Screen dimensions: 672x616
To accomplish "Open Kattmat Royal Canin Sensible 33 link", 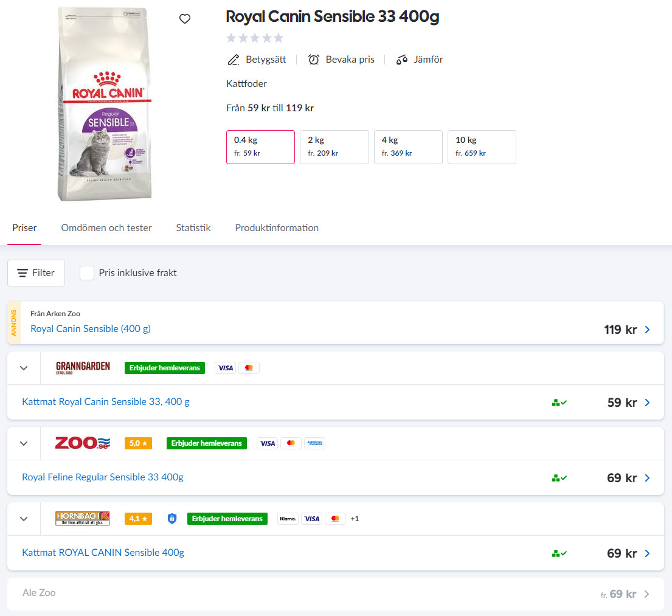I will click(106, 402).
